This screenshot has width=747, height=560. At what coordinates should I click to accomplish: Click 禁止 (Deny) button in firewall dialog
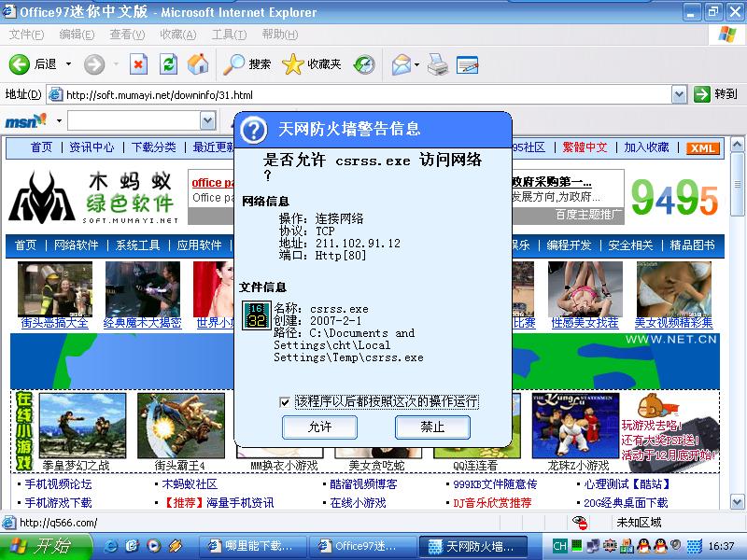coord(432,427)
